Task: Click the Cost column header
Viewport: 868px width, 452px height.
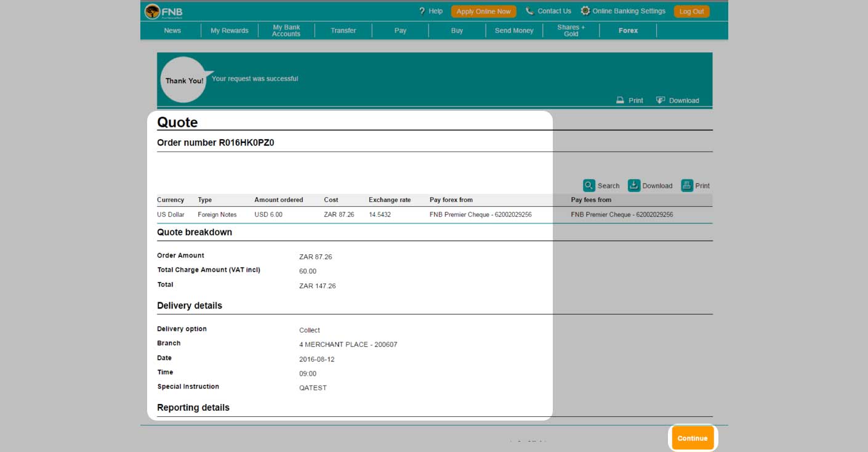Action: [331, 200]
